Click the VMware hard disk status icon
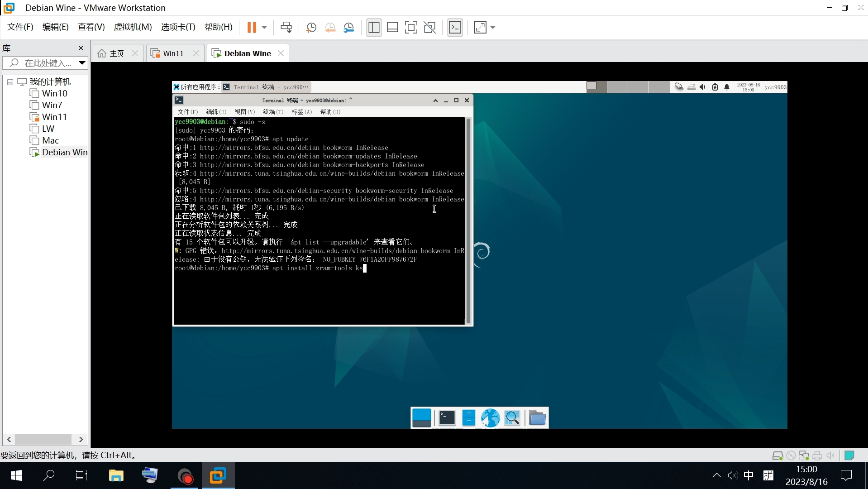The image size is (868, 489). (777, 456)
